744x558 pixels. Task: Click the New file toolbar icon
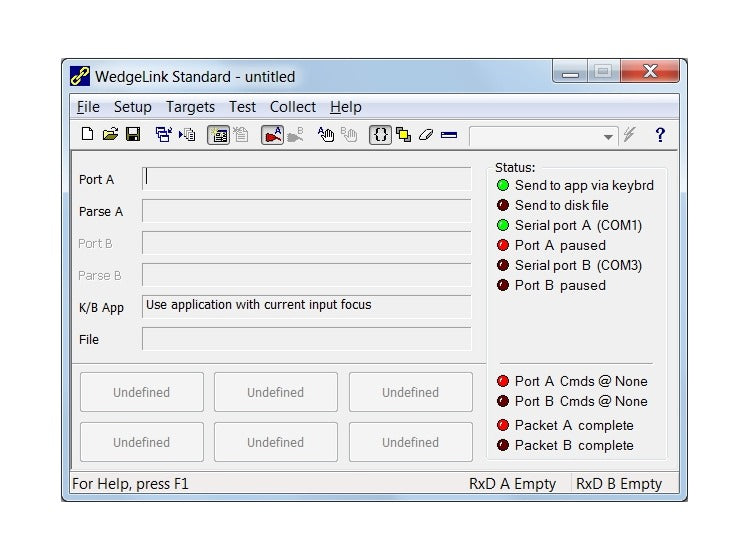pos(87,135)
